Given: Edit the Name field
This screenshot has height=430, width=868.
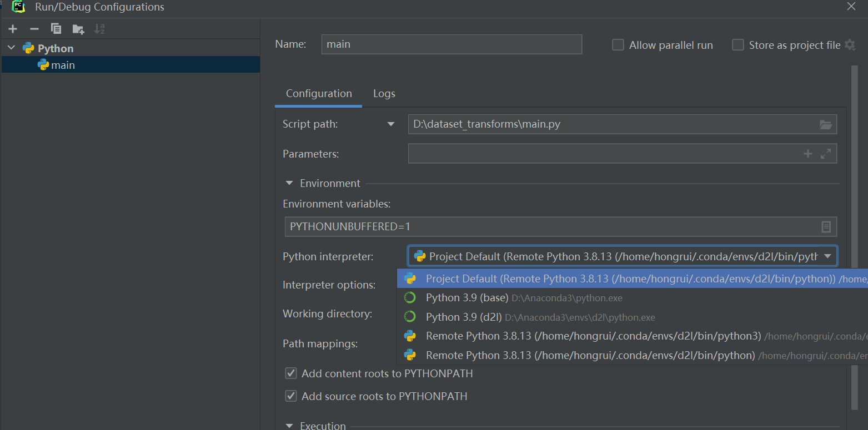Looking at the screenshot, I should click(451, 44).
